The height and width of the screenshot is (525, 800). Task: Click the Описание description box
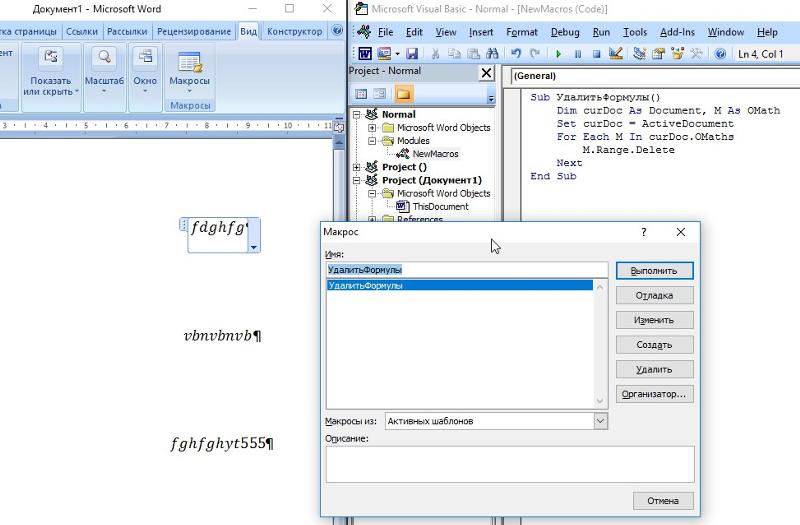pos(510,464)
